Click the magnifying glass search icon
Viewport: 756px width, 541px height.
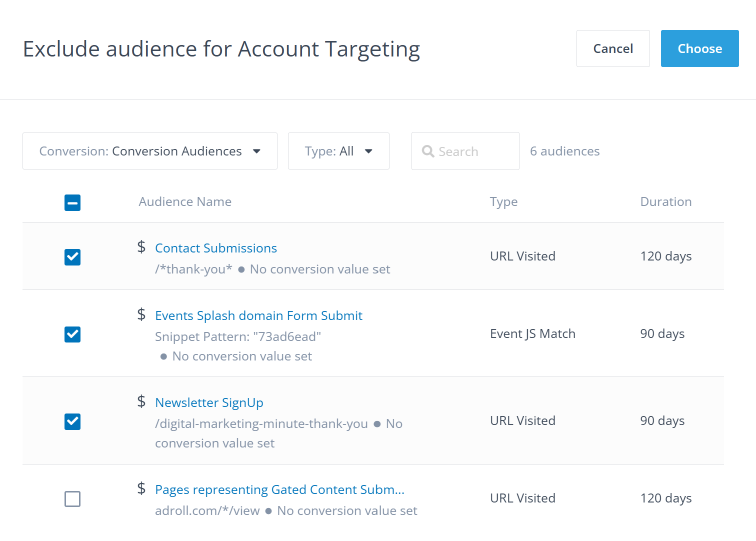click(428, 151)
